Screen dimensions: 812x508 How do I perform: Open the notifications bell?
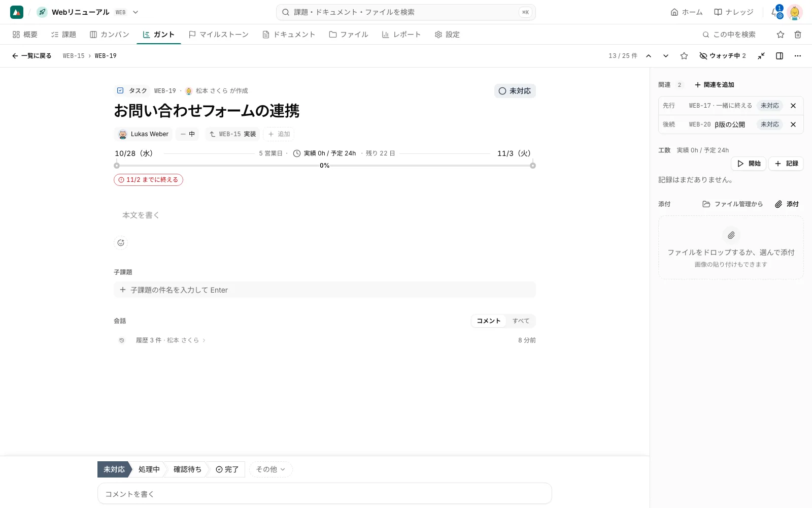[775, 12]
